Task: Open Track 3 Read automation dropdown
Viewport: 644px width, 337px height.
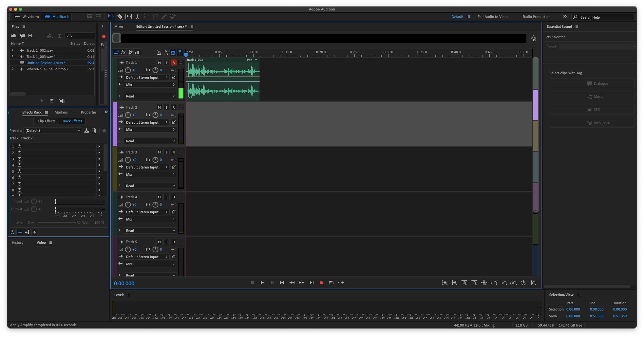Action: 150,186
